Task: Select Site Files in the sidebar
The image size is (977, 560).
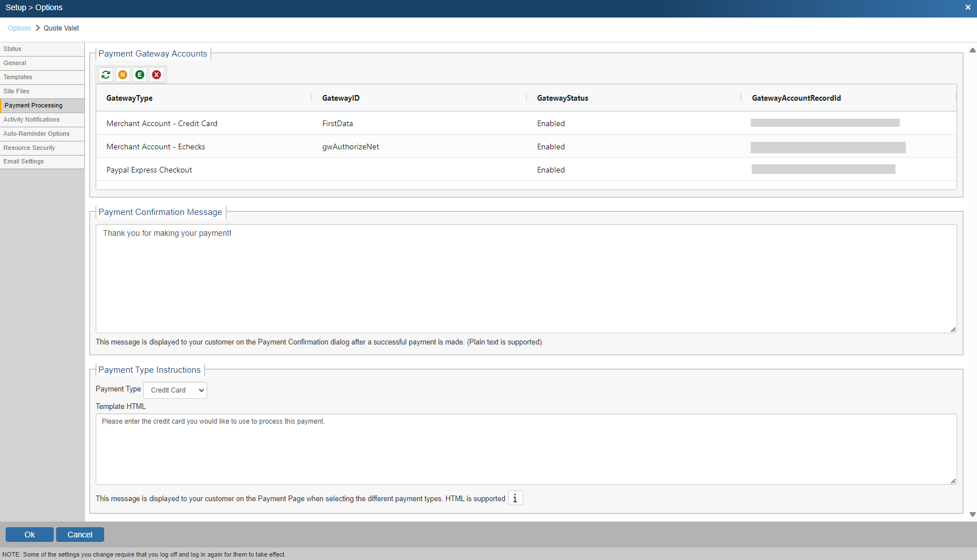Action: click(x=42, y=92)
